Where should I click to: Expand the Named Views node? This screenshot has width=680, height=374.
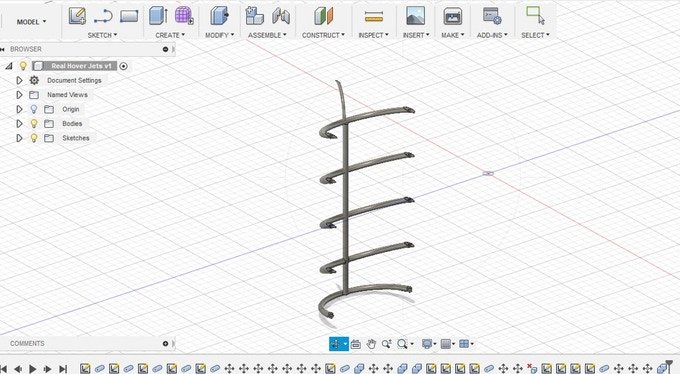(x=19, y=95)
